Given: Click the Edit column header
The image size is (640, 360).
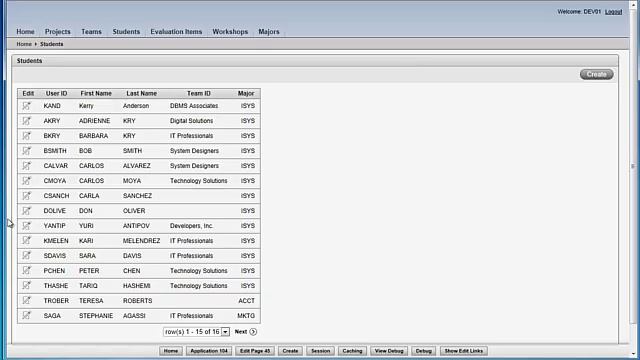Looking at the screenshot, I should coord(28,93).
